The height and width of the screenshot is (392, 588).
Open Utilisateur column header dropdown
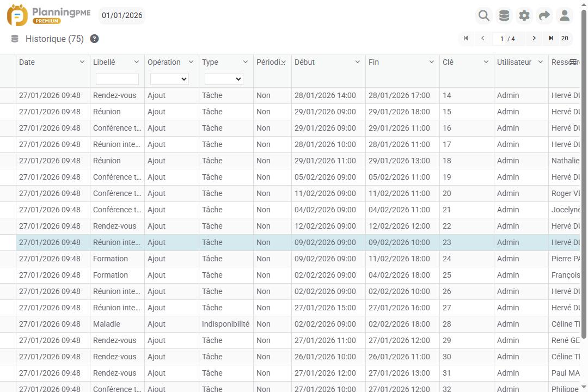pyautogui.click(x=541, y=62)
